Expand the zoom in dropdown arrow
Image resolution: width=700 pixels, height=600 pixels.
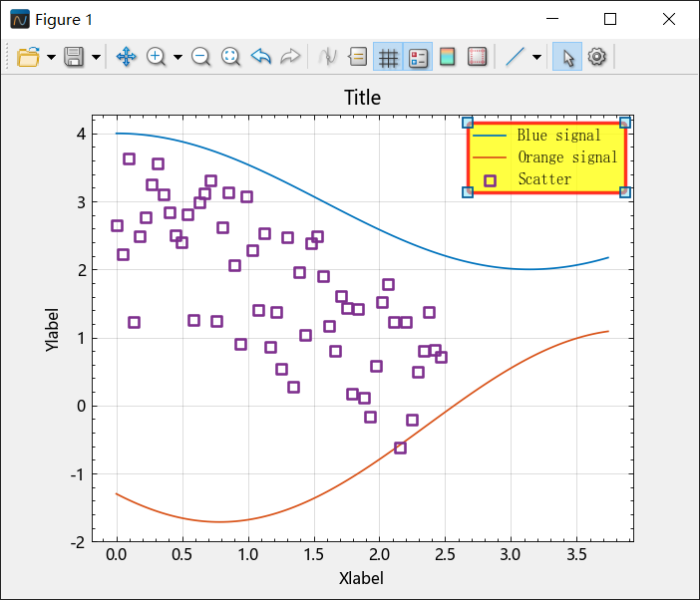(177, 57)
